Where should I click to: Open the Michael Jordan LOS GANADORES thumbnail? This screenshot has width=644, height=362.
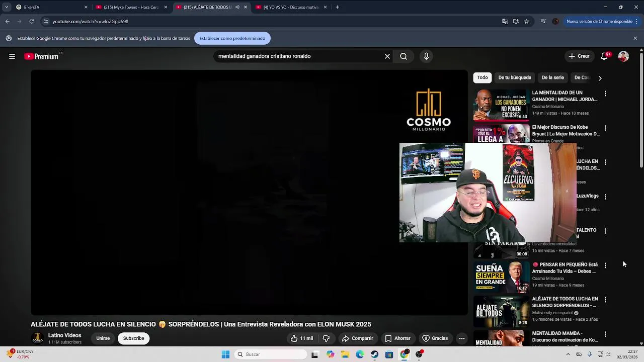point(501,106)
